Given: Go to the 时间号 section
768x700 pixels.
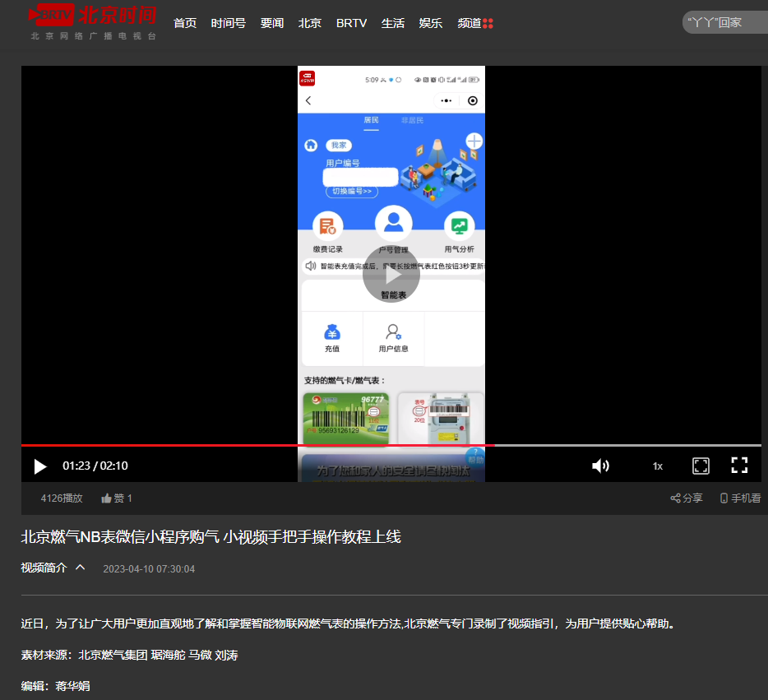Looking at the screenshot, I should (x=229, y=23).
